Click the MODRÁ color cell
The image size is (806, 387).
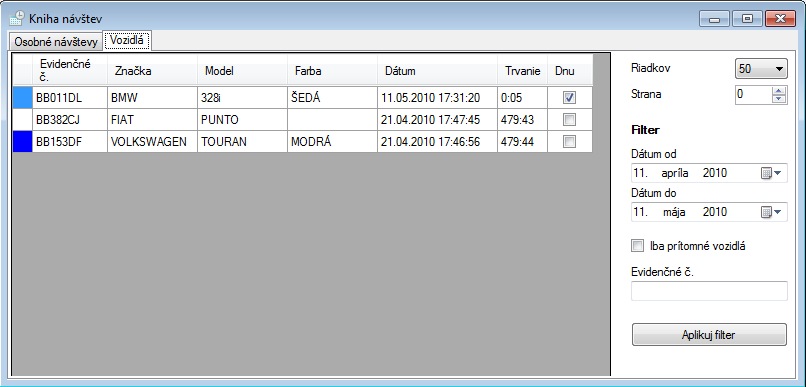pos(332,141)
